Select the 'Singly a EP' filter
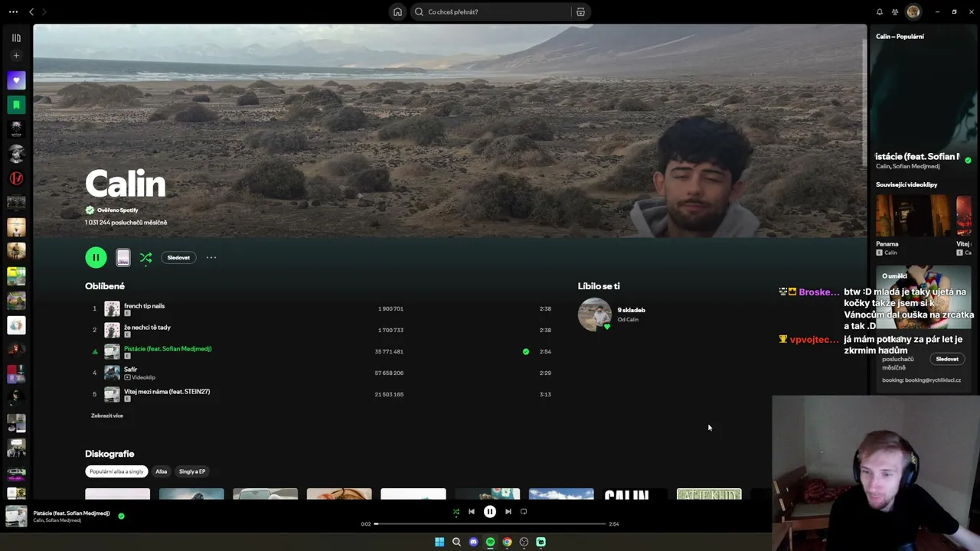The width and height of the screenshot is (980, 551). point(192,471)
